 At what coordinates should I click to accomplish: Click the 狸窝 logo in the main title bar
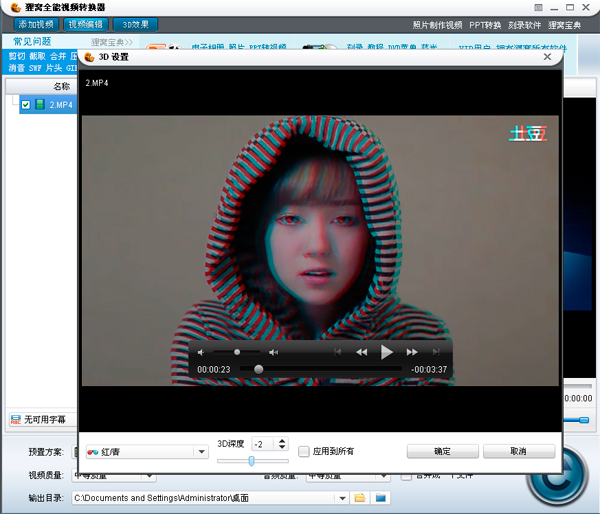click(x=16, y=7)
